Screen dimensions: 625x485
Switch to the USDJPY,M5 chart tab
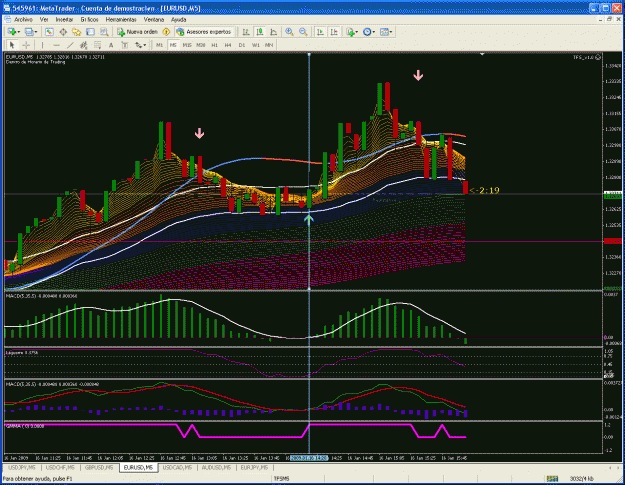(22, 467)
